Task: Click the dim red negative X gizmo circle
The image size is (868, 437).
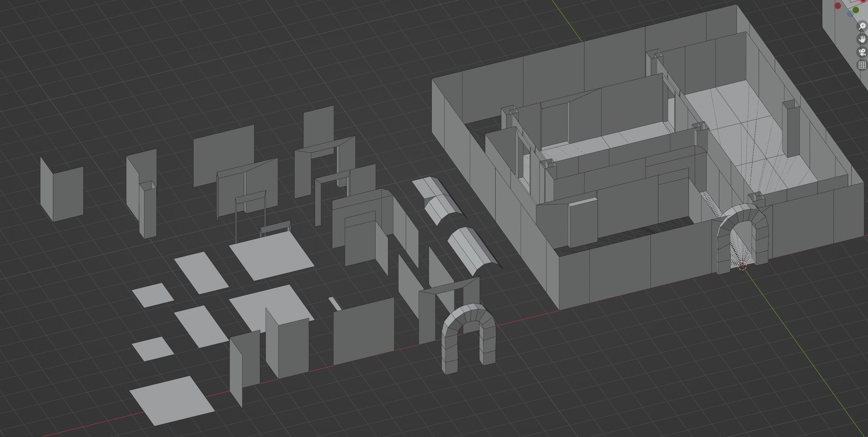Action: (x=838, y=6)
